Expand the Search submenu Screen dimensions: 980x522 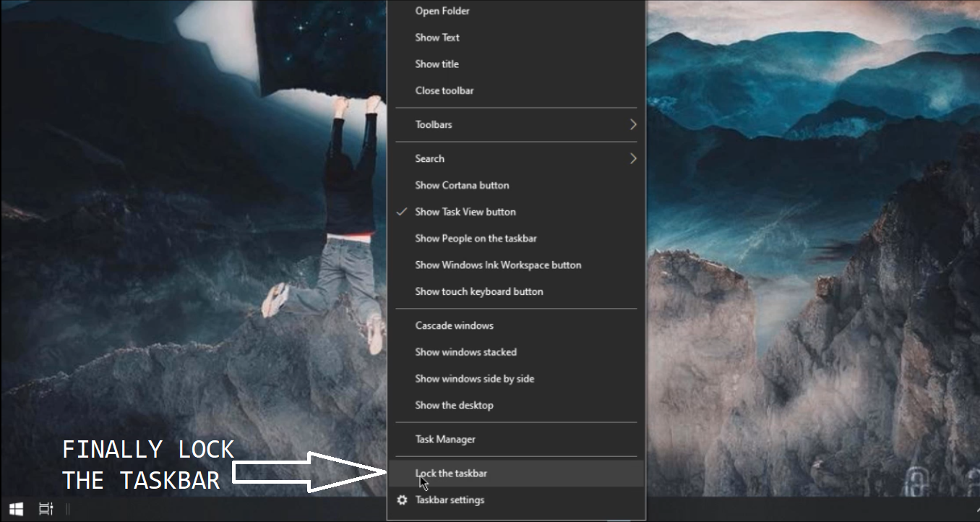coord(516,159)
